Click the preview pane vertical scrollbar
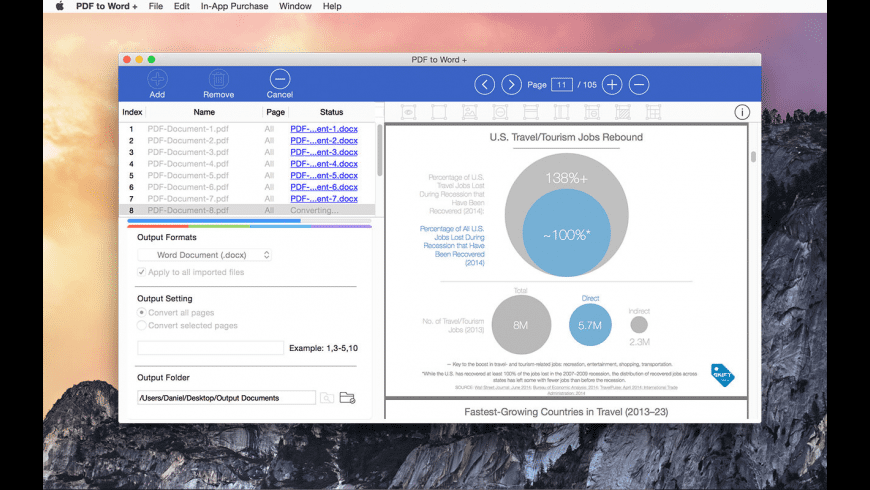Image resolution: width=870 pixels, height=490 pixels. (753, 157)
